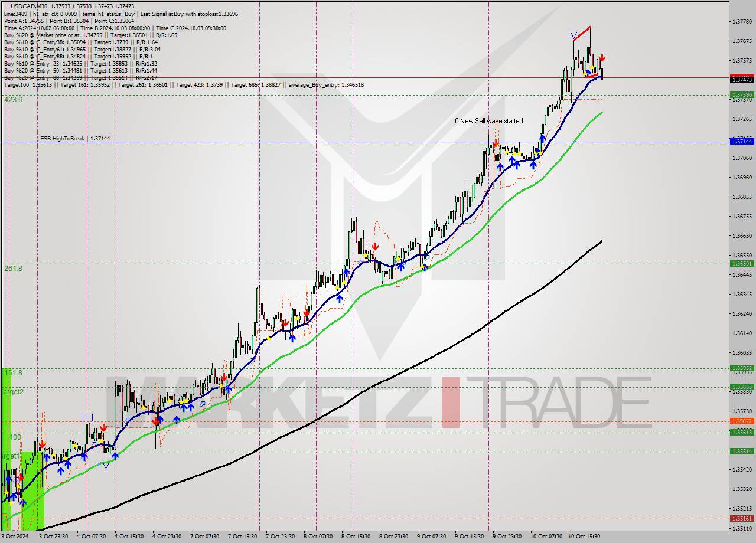Click the red 1.35161 price tag
The image size is (756, 543).
pyautogui.click(x=742, y=518)
